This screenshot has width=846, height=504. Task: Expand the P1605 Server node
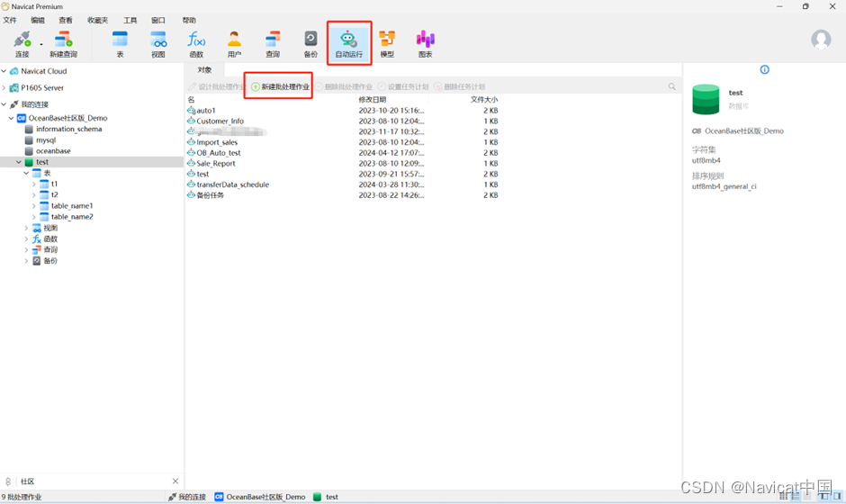4,87
